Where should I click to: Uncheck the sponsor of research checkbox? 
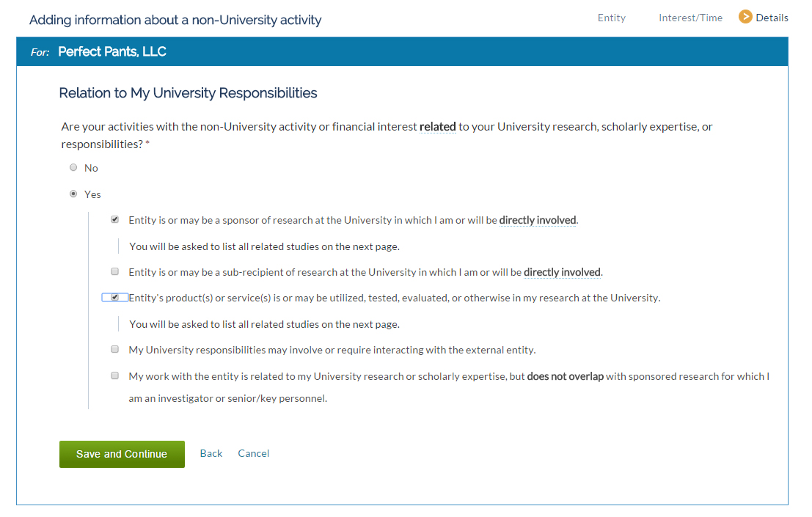[115, 219]
